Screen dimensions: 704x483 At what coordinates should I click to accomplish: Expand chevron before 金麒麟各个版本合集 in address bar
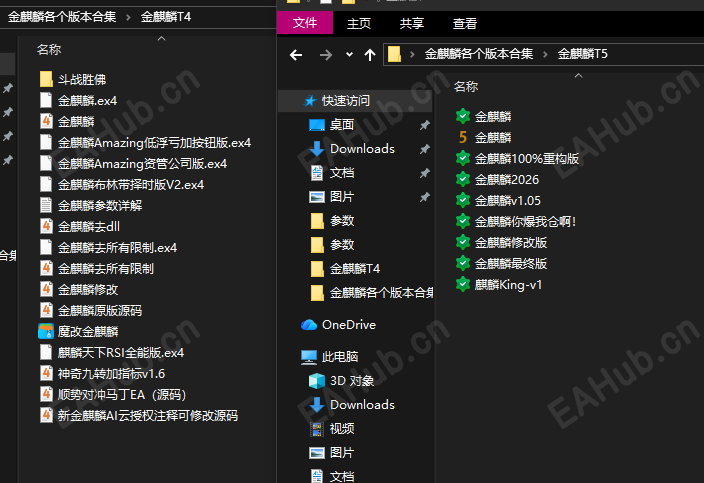coord(412,54)
